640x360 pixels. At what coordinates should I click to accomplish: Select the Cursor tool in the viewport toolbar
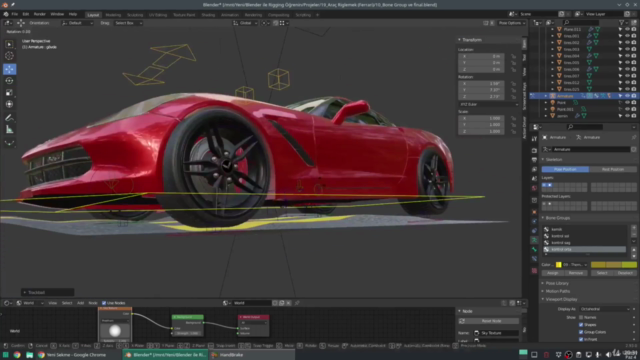pyautogui.click(x=9, y=56)
